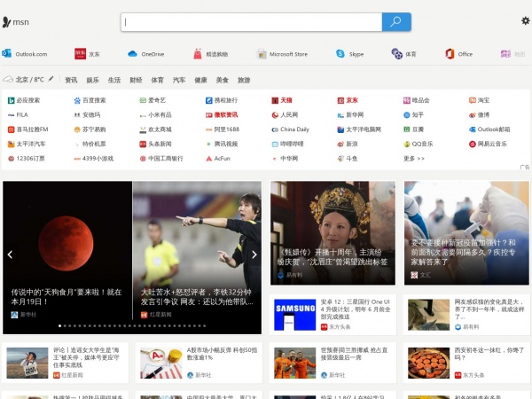Open the 体育 category tab
Screen dimensions: 532x399
tap(157, 80)
